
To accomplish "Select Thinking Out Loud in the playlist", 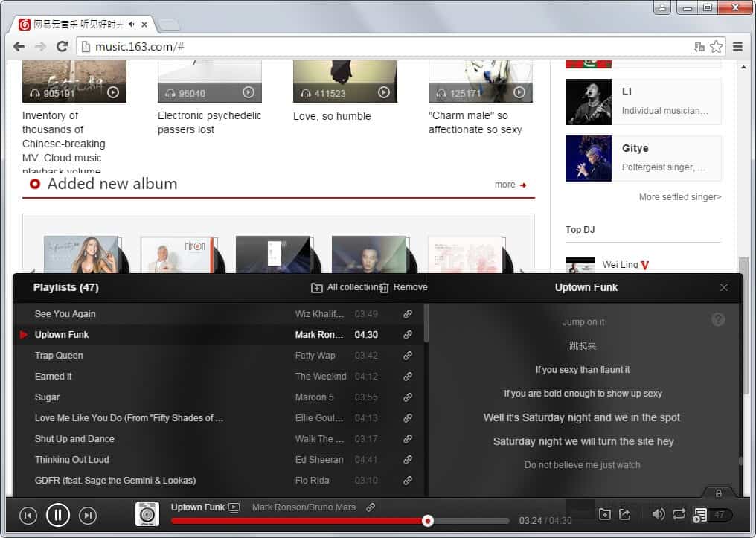I will point(72,460).
